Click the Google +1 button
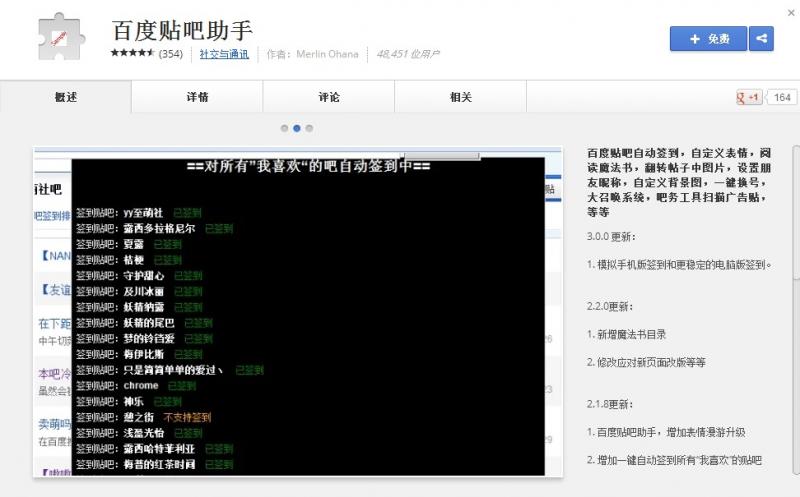 click(x=749, y=97)
